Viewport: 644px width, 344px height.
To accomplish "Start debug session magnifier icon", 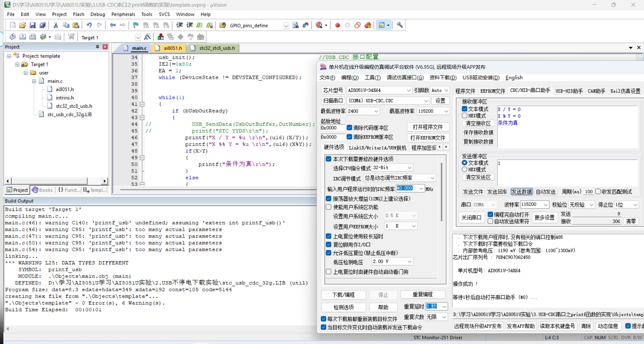I will (319, 25).
